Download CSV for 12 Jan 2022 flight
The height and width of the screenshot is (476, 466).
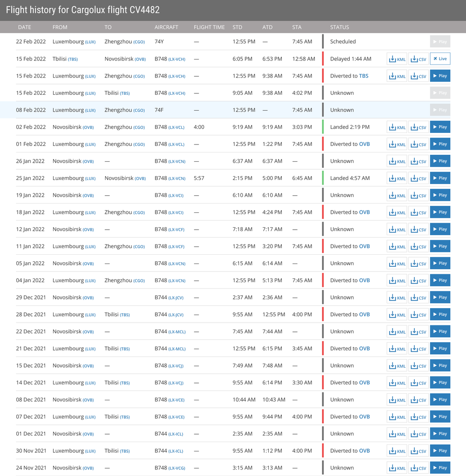point(418,229)
